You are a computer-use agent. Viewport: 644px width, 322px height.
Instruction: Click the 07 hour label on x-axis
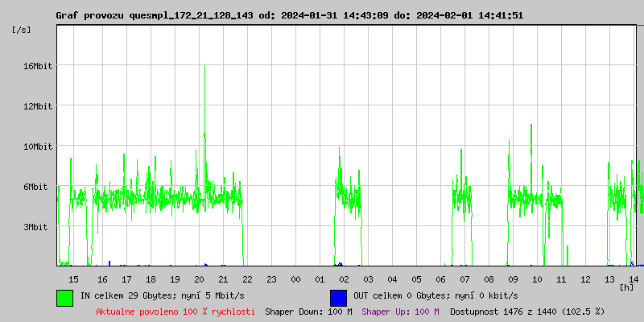[x=464, y=279]
